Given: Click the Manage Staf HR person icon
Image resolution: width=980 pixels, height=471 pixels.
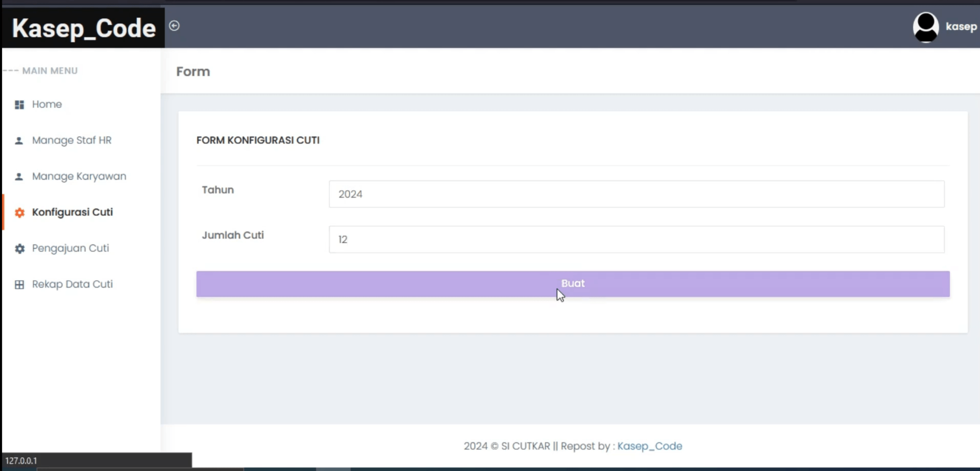Looking at the screenshot, I should click(x=19, y=141).
